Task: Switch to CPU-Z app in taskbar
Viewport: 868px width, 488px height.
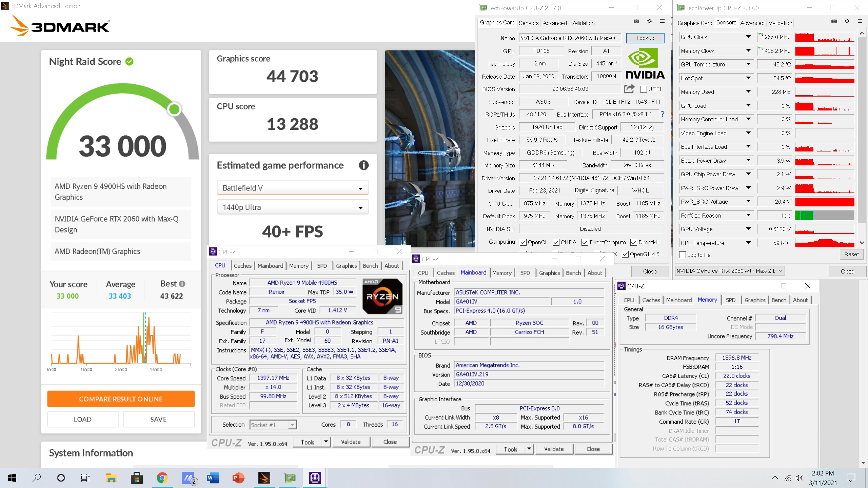Action: (315, 478)
